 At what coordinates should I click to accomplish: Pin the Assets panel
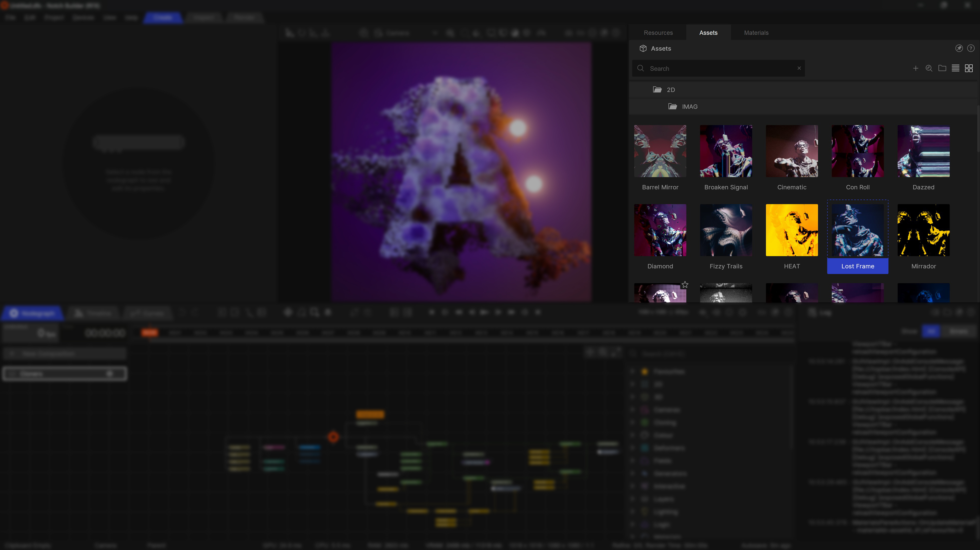click(x=959, y=48)
